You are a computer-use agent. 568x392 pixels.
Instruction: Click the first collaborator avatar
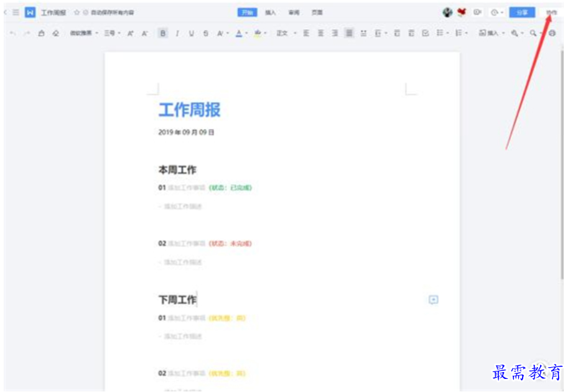pos(448,12)
